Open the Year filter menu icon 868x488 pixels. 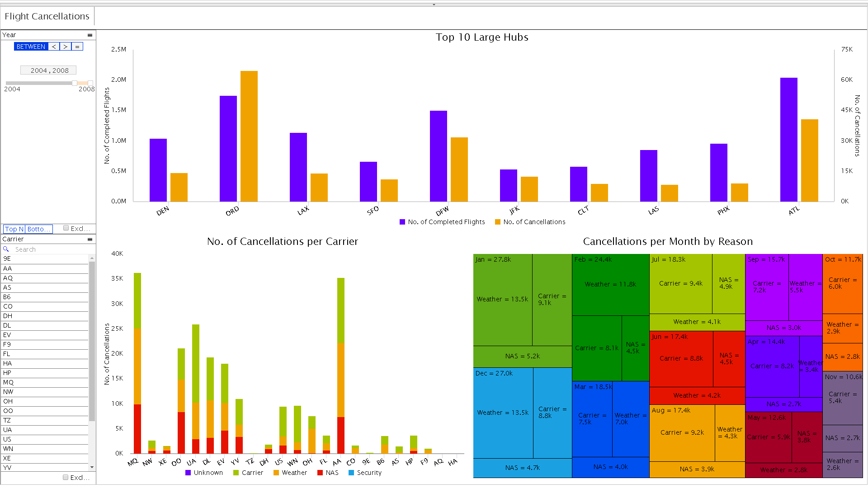tap(90, 35)
